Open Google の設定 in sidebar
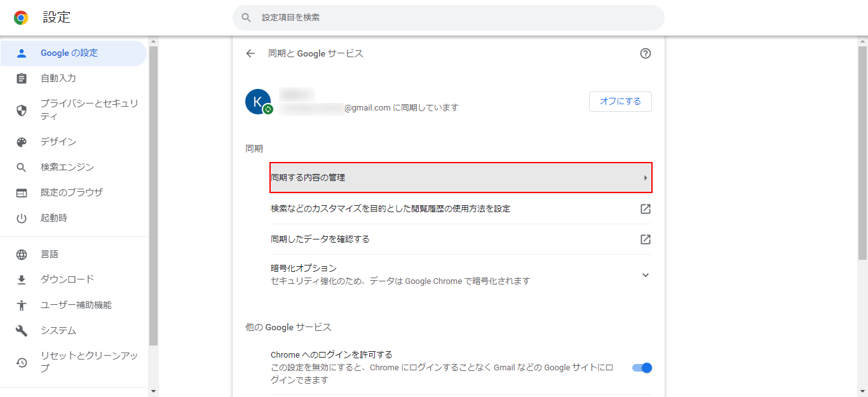868x397 pixels. pos(73,53)
